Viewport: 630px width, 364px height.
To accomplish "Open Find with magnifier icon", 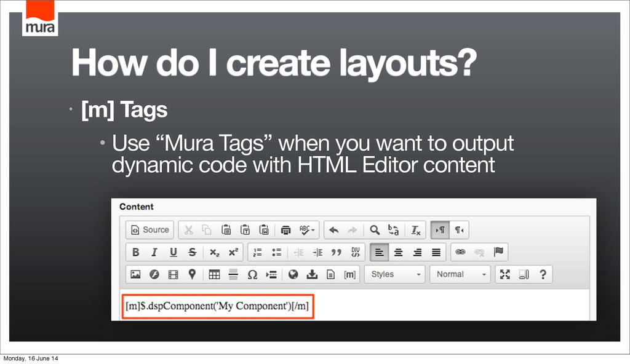I will click(x=375, y=230).
